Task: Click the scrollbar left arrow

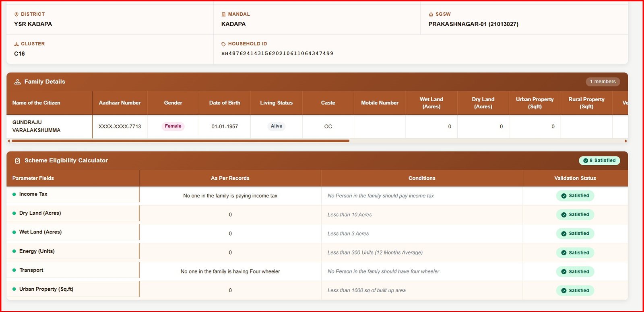Action: click(x=8, y=141)
